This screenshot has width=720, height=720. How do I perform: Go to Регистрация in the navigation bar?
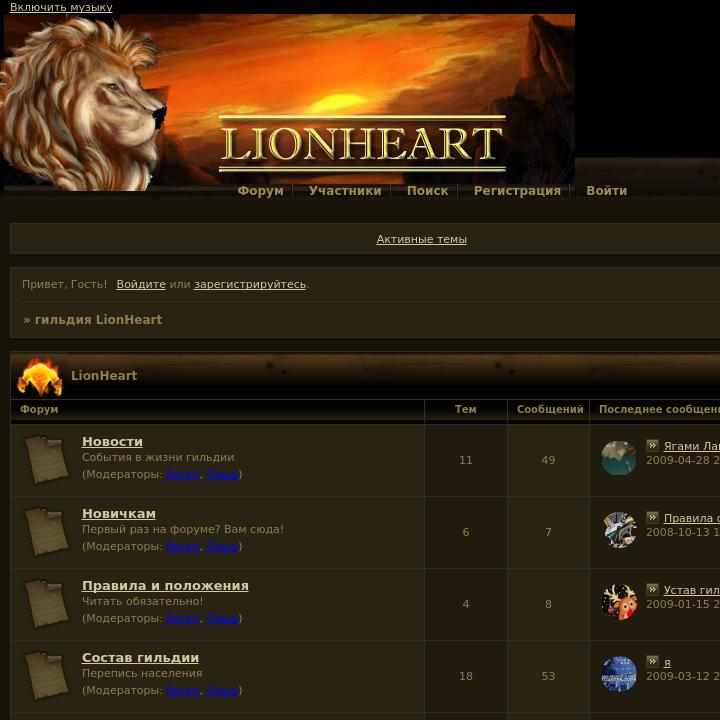click(x=517, y=191)
